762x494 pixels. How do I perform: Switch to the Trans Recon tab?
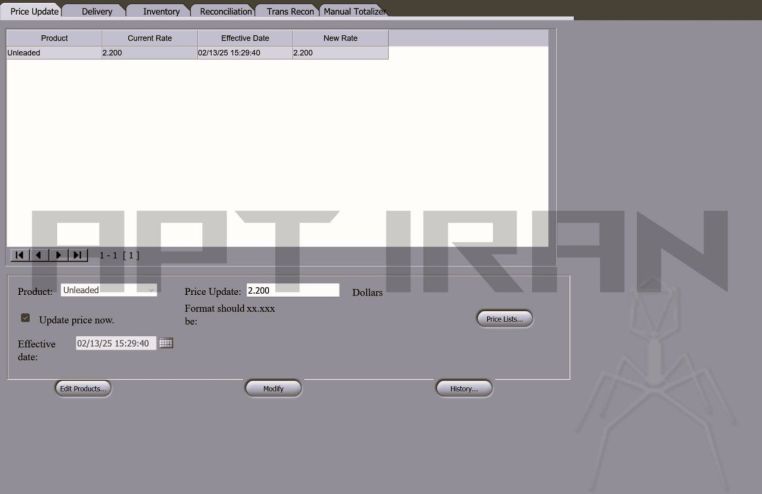290,11
